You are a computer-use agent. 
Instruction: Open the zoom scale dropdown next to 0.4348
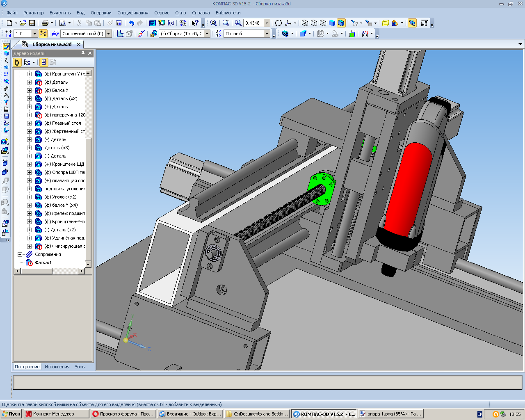[x=267, y=23]
